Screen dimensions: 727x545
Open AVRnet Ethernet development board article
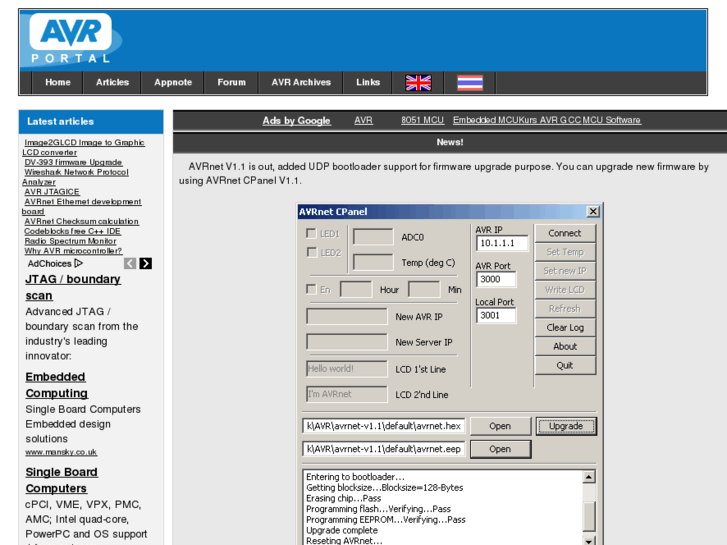82,206
